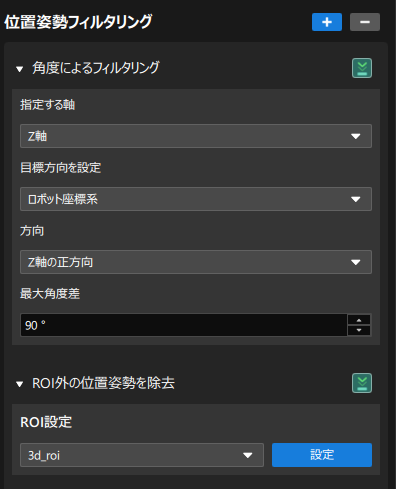Add a new filter with the plus button
The image size is (396, 489).
pos(327,22)
